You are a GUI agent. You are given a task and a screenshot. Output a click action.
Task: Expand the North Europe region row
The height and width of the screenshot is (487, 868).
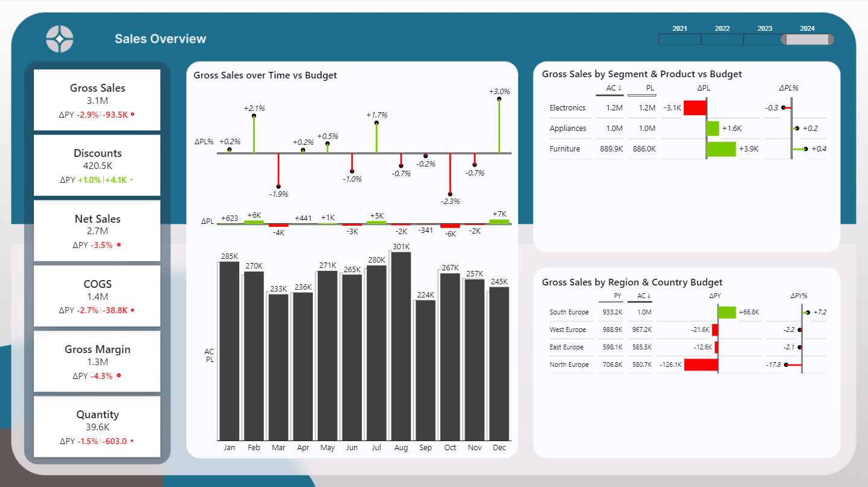pyautogui.click(x=569, y=365)
